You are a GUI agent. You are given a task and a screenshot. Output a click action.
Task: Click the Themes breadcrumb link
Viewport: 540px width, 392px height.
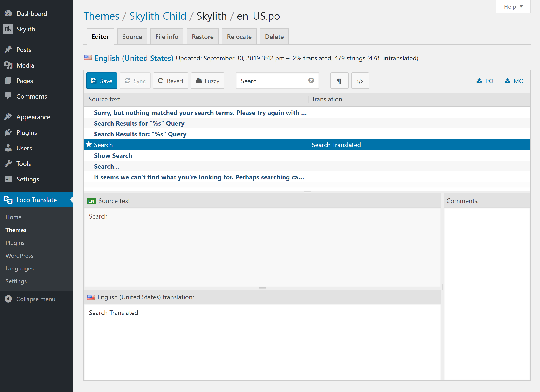coord(101,16)
